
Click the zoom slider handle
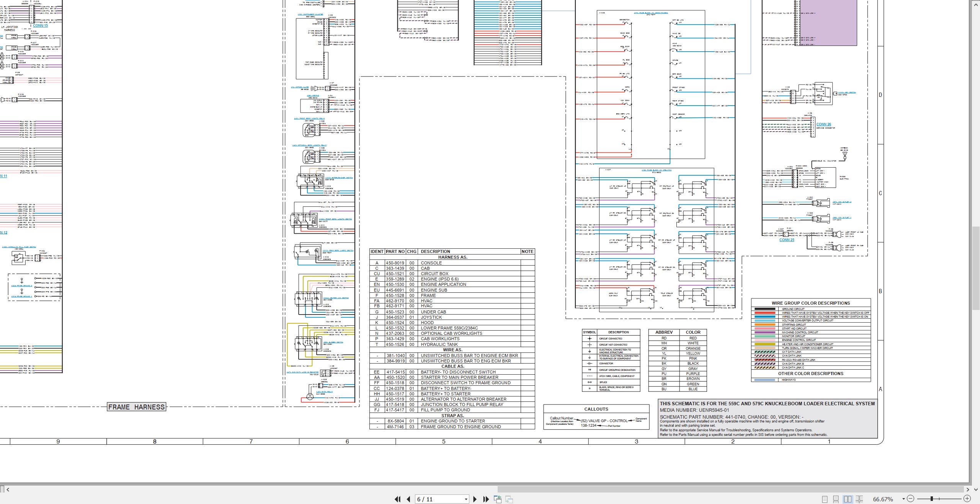click(x=932, y=499)
